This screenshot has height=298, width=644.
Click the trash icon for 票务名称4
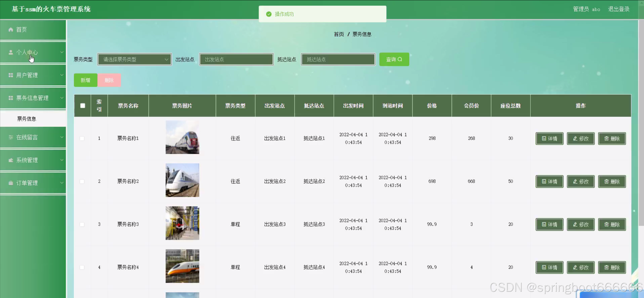(x=606, y=267)
